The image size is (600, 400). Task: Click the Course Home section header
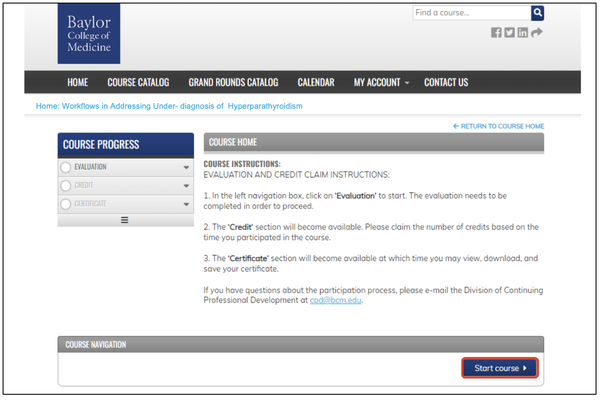373,143
